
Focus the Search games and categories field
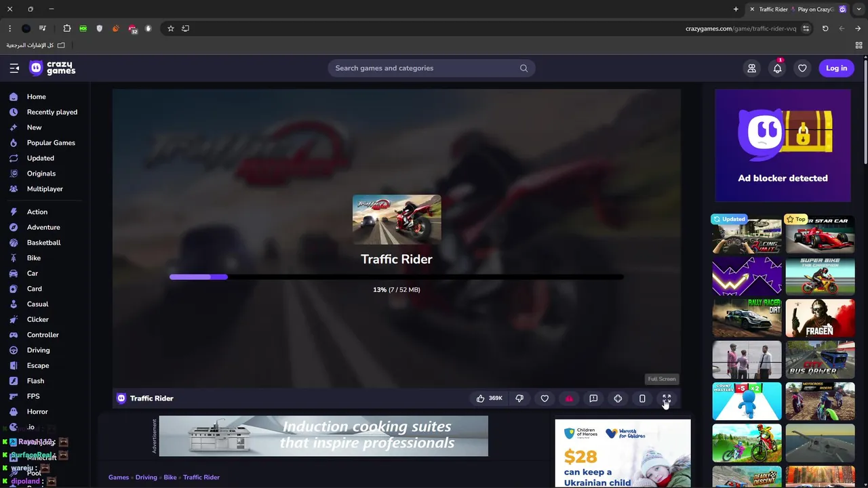(x=431, y=68)
